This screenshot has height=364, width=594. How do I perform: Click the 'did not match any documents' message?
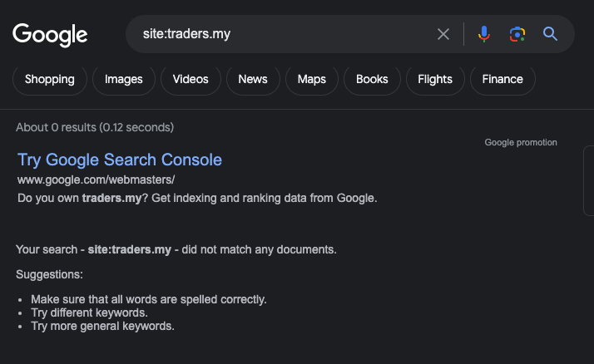point(176,249)
